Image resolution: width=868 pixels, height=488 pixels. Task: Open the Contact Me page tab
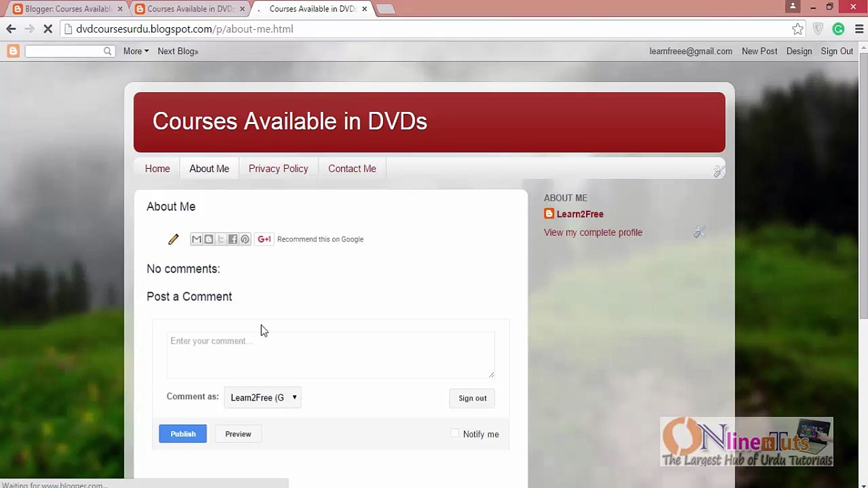tap(352, 169)
